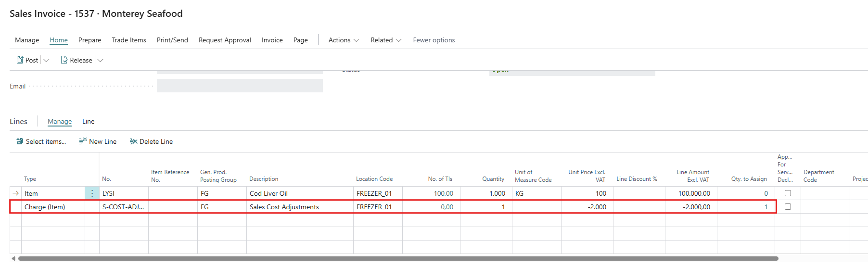The image size is (868, 266).
Task: Open the Print/Send menu
Action: point(172,40)
